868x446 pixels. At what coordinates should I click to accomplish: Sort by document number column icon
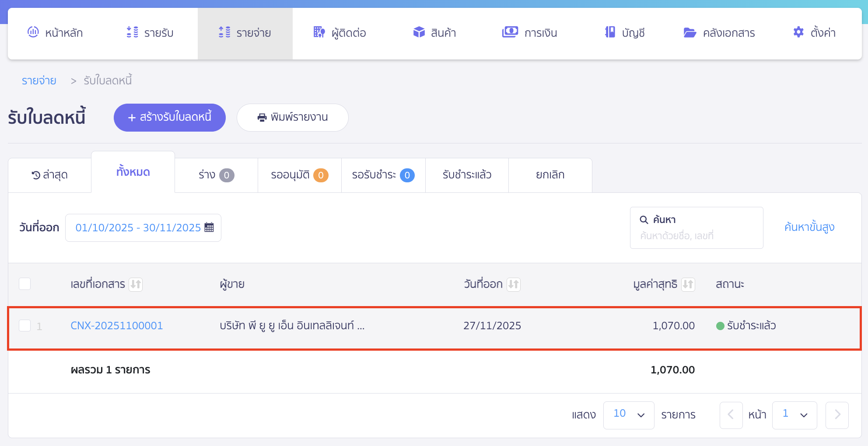pyautogui.click(x=136, y=284)
